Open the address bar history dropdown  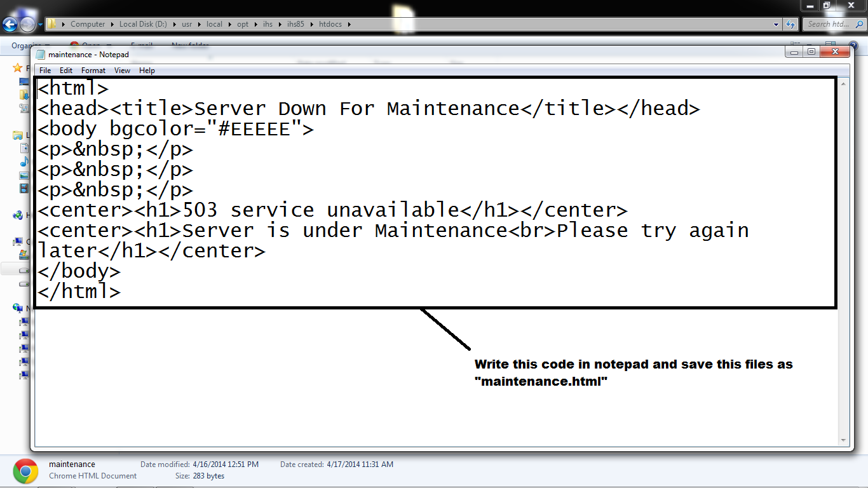(776, 24)
